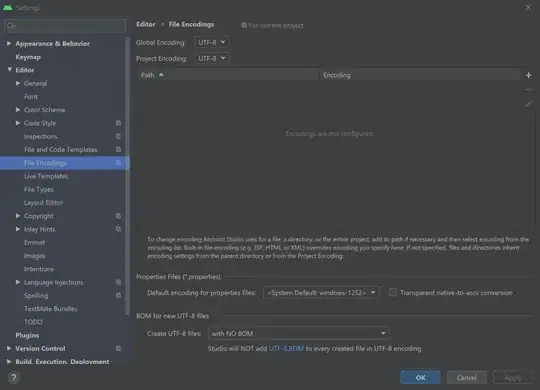Open Layout Editor settings
This screenshot has width=540, height=390.
pos(43,203)
